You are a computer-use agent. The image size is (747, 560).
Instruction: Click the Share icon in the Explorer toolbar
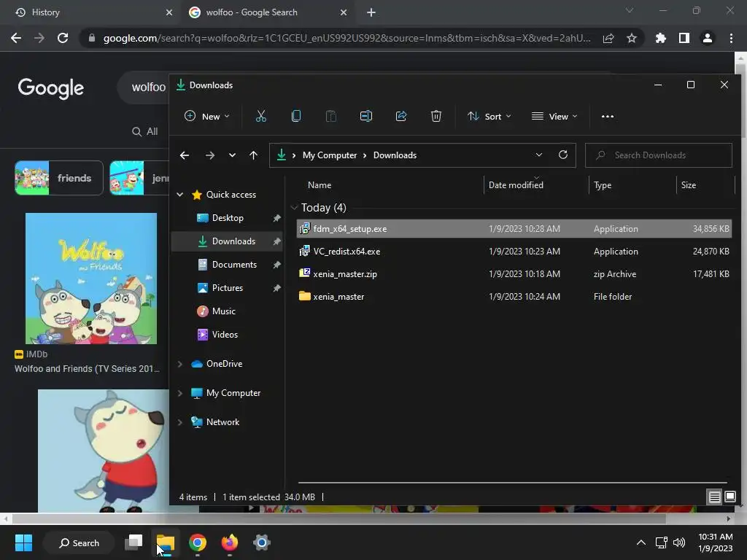(401, 116)
